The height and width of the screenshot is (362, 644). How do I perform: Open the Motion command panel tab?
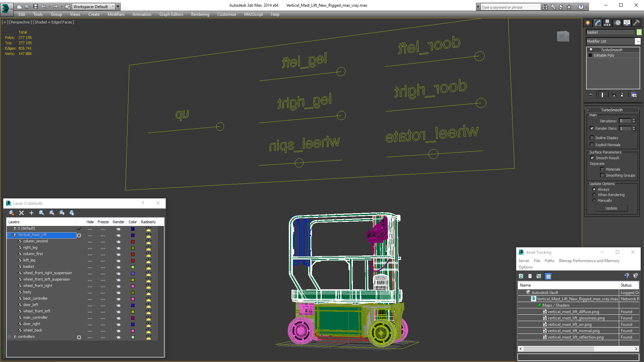coord(617,23)
